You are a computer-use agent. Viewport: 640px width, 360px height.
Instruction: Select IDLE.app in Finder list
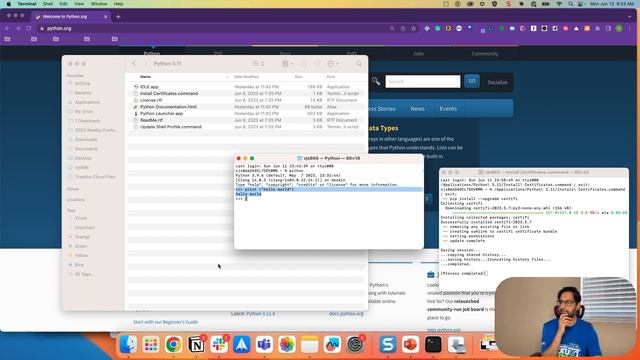pyautogui.click(x=246, y=87)
